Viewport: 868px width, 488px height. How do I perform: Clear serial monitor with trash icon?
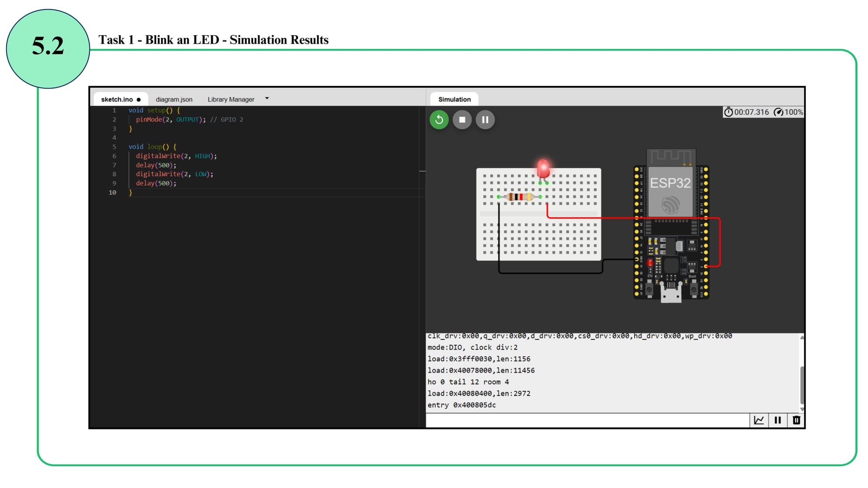coord(796,420)
